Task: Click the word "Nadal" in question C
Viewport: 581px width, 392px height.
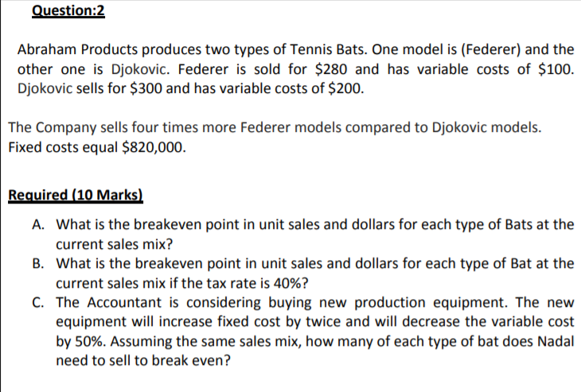Action: [x=555, y=341]
